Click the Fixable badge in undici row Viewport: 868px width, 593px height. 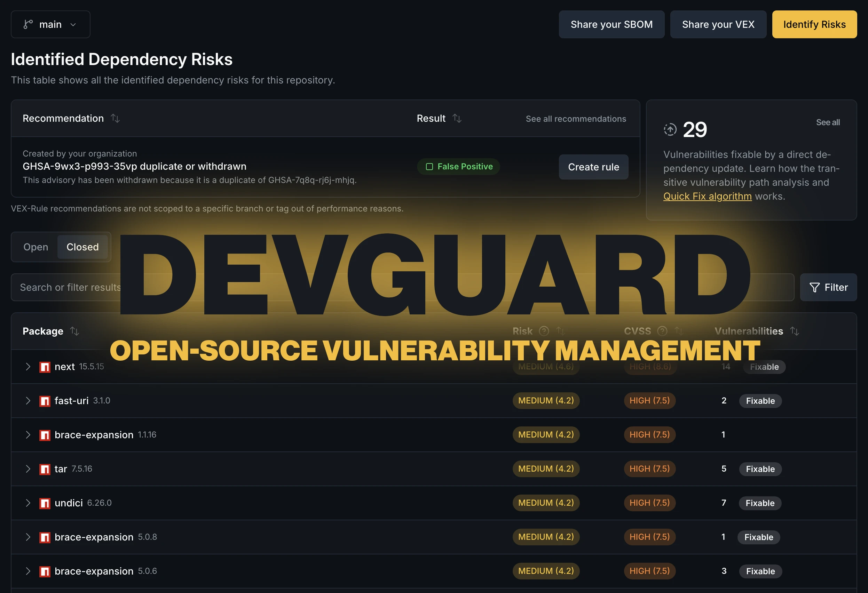[760, 503]
